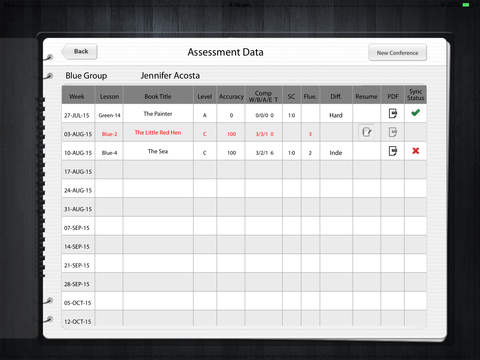Tap the PDF icon in the Little Red Hen row
The image size is (480, 360).
point(393,132)
